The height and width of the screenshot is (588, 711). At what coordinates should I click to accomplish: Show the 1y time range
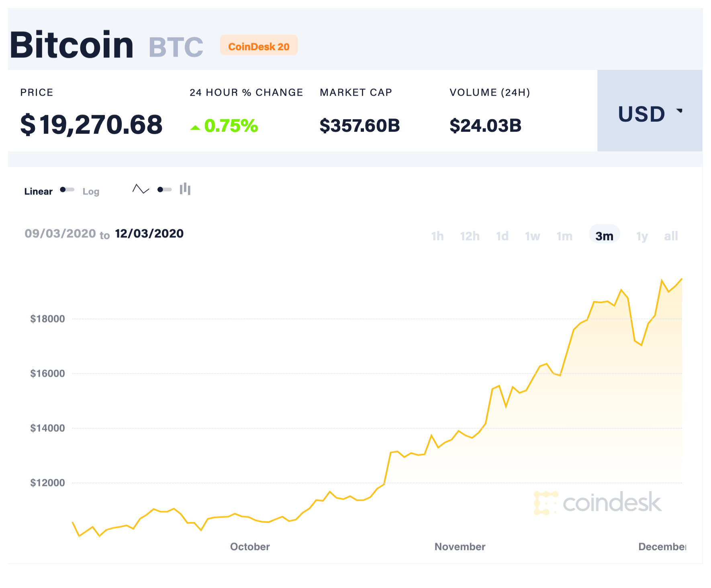point(642,236)
